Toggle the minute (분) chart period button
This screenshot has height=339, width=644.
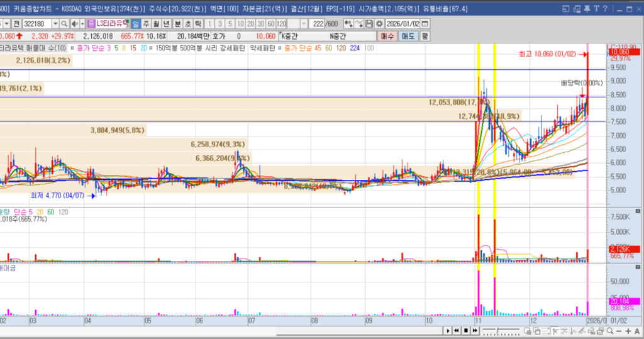[x=177, y=23]
